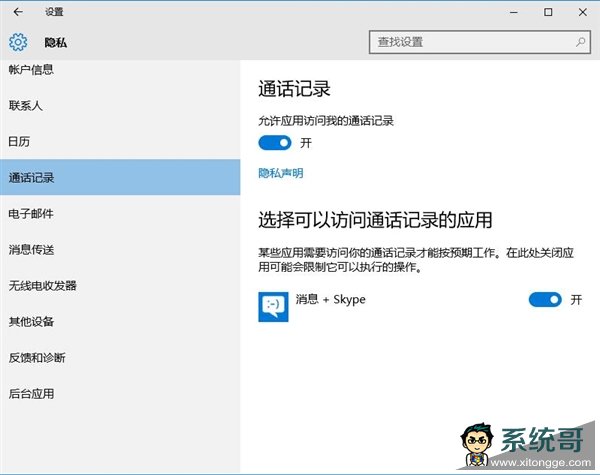Screen dimensions: 600x475
Task: Click the 隐私 header title
Action: click(56, 42)
